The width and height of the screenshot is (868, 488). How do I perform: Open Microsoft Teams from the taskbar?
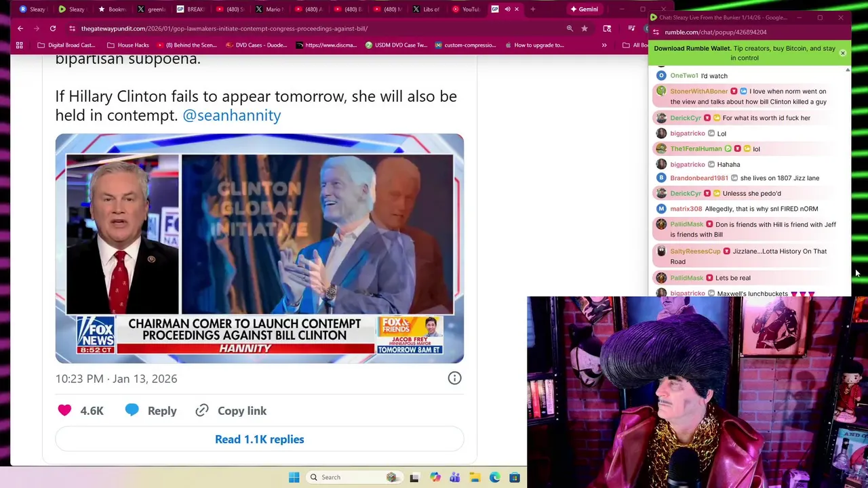[454, 477]
